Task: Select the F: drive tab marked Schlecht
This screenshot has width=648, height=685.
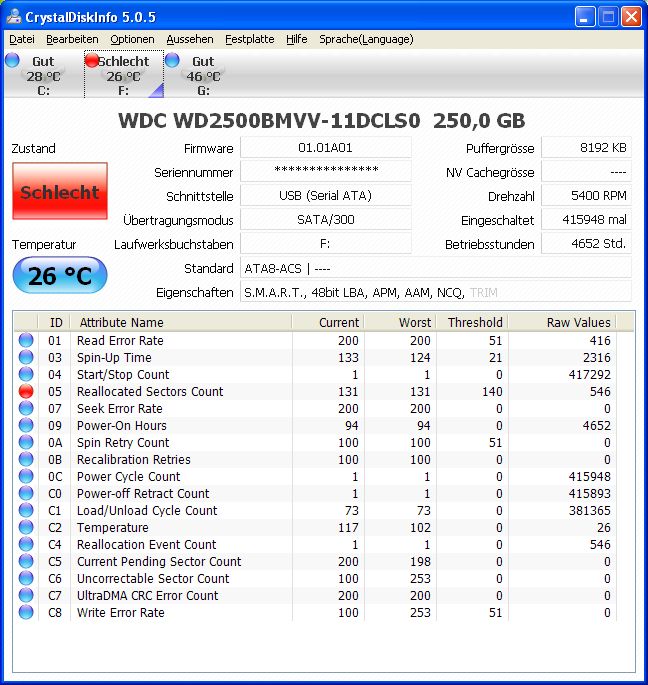Action: click(x=124, y=75)
